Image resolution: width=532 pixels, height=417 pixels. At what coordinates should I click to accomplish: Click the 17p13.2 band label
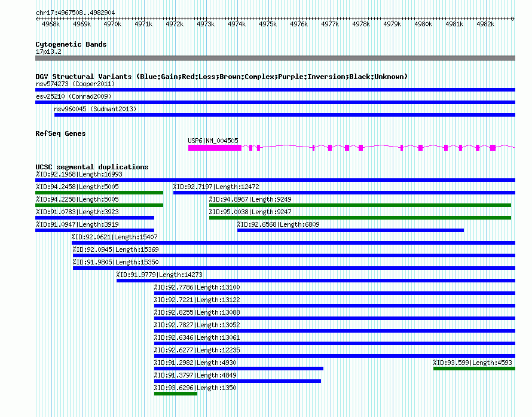pos(48,51)
